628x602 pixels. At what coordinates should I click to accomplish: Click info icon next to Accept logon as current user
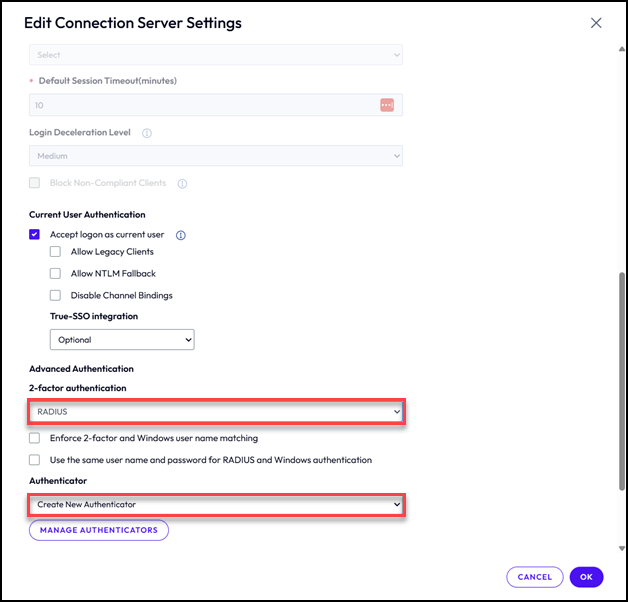pos(181,235)
